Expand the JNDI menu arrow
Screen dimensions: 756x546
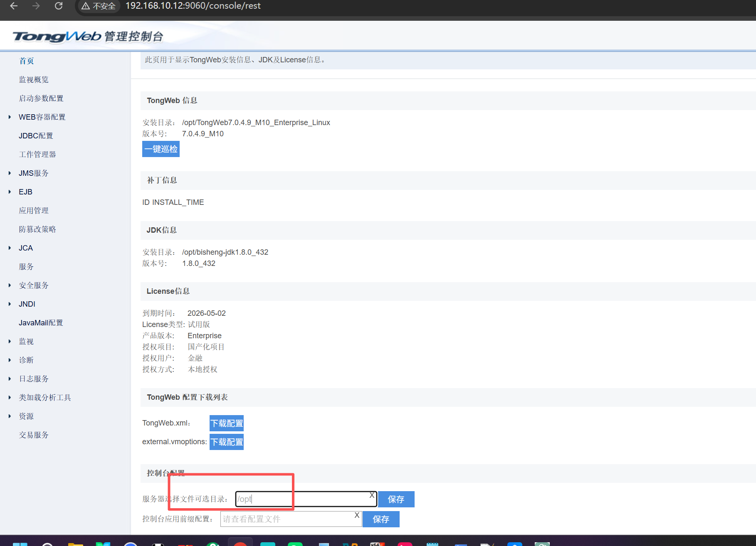click(10, 304)
